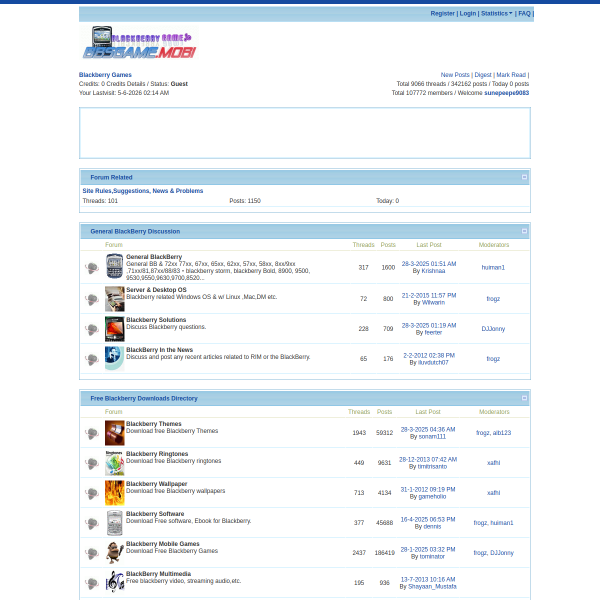The image size is (600, 600).
Task: Click status bubble icon beside Blackberry Mobile Games
Action: pyautogui.click(x=92, y=553)
